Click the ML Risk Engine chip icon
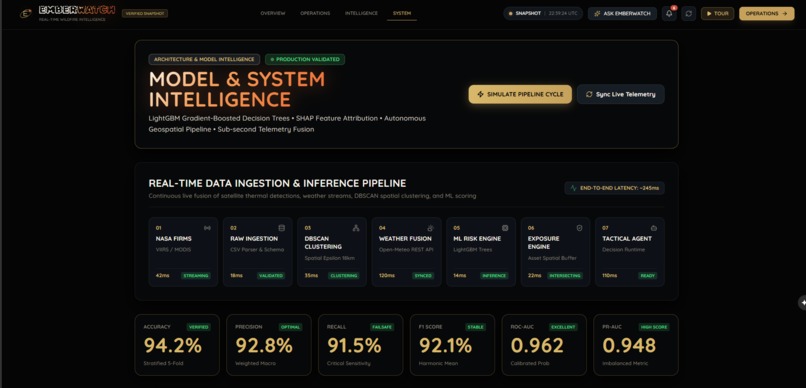 pos(505,228)
